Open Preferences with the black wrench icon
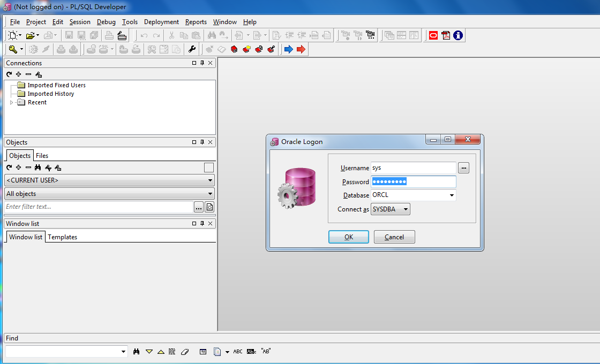Viewport: 600px width, 364px height. pyautogui.click(x=192, y=49)
